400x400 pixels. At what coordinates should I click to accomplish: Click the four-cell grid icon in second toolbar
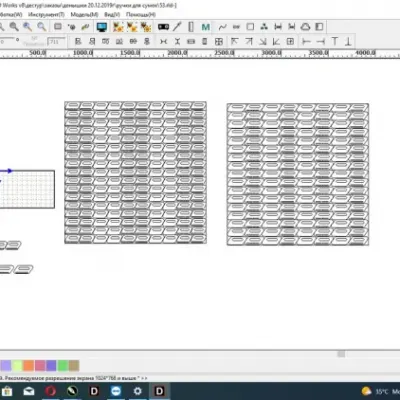[219, 41]
